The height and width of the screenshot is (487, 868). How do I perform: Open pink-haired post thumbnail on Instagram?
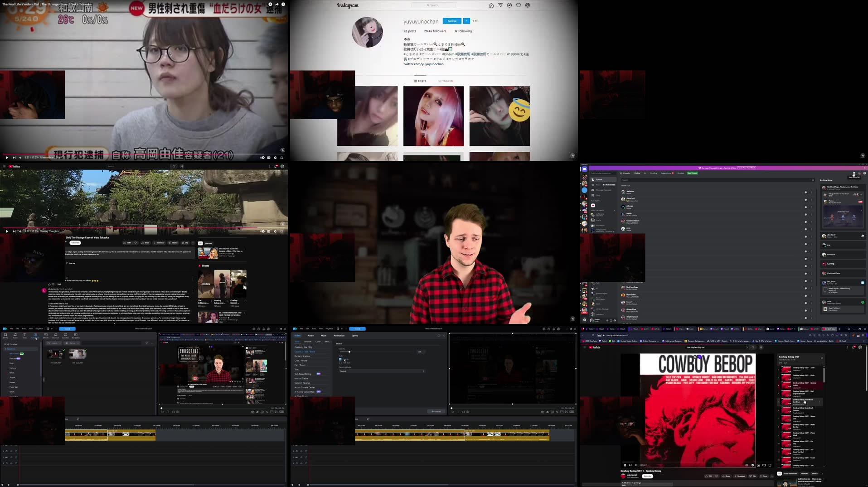(433, 116)
